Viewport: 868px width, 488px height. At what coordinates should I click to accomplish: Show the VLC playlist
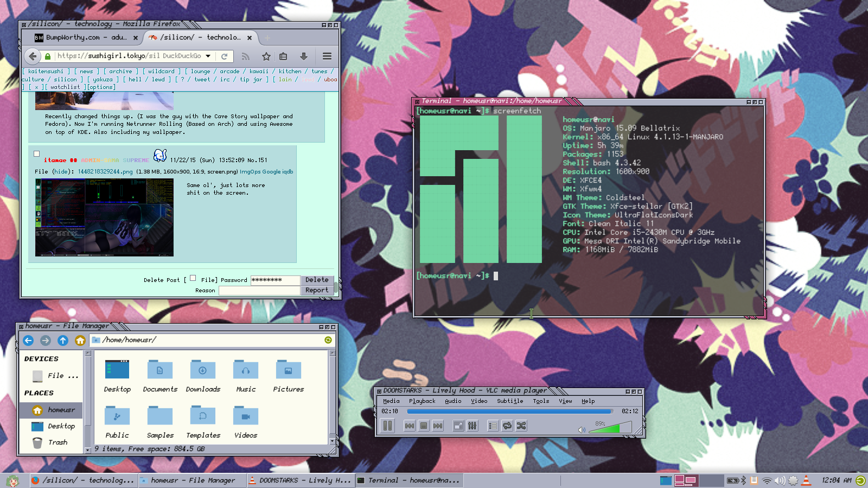(493, 426)
